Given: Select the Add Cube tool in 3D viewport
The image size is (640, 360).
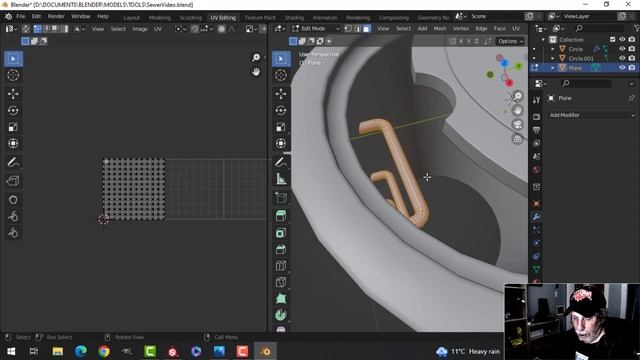Looking at the screenshot, I should (281, 198).
